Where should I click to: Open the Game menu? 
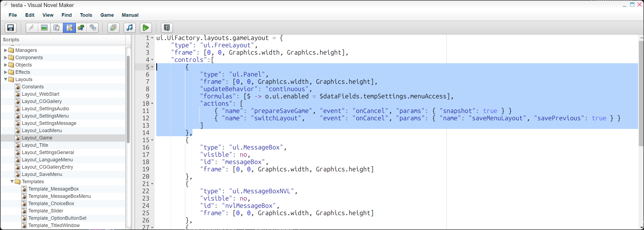click(x=107, y=15)
